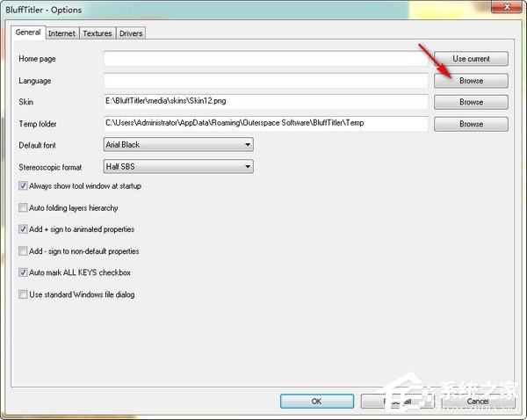Browse for a Skin file
This screenshot has width=527, height=420.
[x=471, y=102]
